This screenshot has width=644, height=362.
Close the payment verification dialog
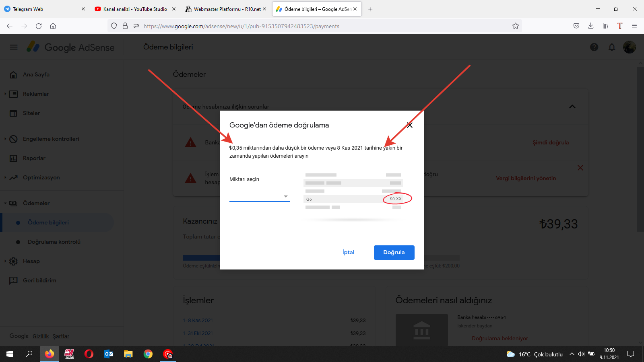[x=410, y=125]
